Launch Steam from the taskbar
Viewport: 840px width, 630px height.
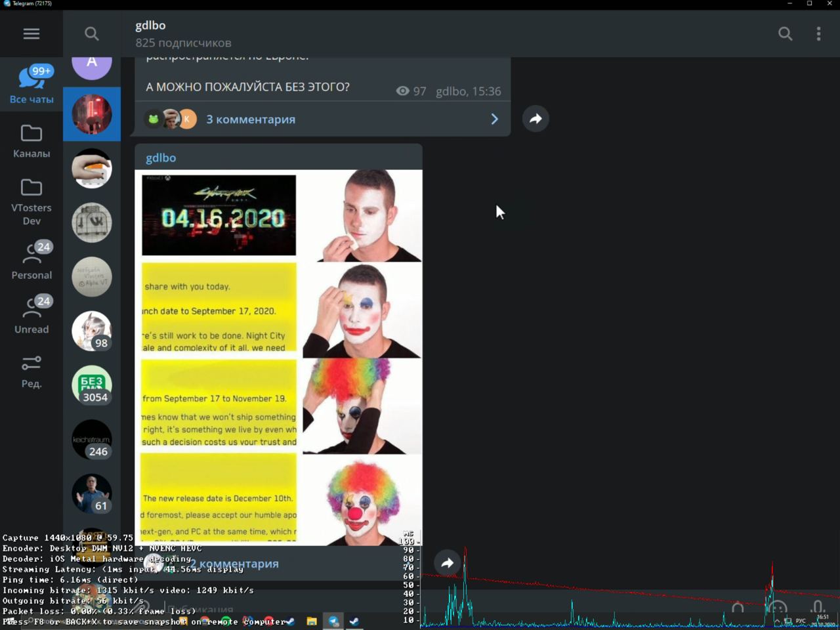[x=354, y=621]
